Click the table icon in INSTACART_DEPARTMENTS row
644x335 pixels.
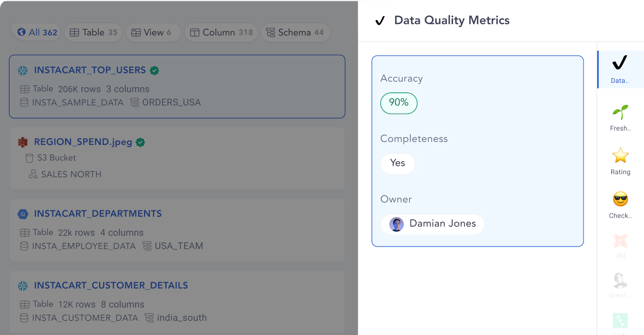pos(25,233)
